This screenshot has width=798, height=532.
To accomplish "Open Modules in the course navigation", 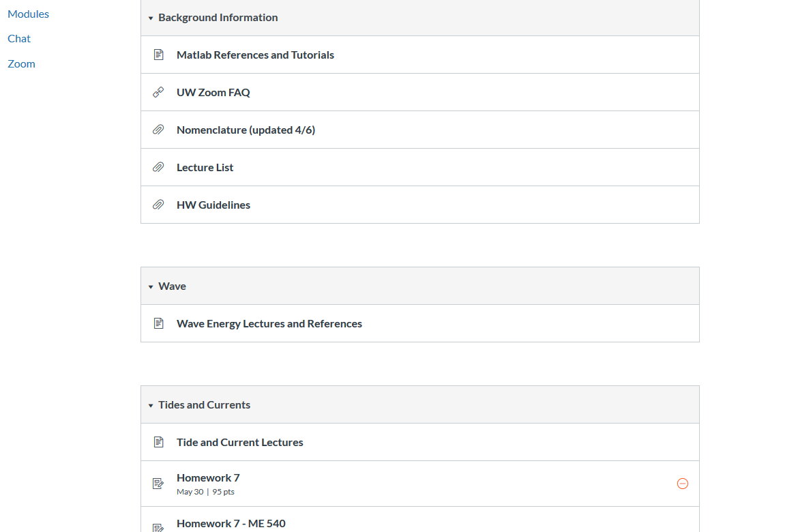I will pyautogui.click(x=29, y=14).
